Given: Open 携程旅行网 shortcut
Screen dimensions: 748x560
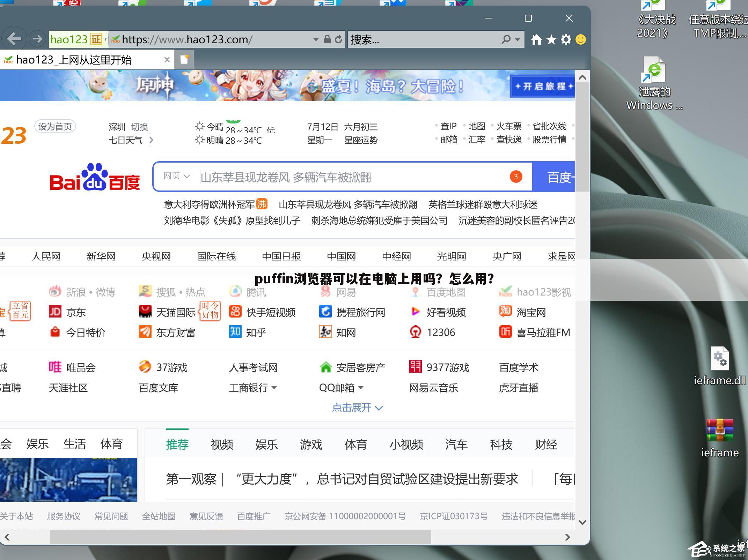Looking at the screenshot, I should (x=352, y=312).
